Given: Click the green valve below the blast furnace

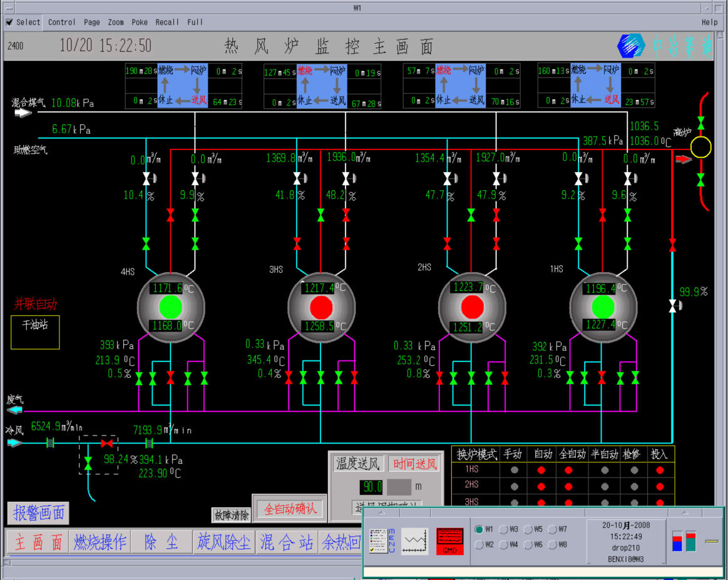Looking at the screenshot, I should click(700, 179).
